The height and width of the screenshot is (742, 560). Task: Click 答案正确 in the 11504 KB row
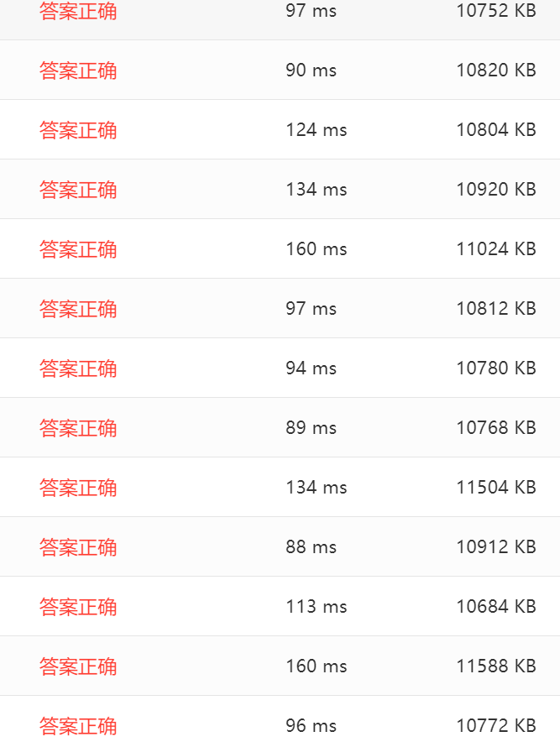[x=78, y=488]
